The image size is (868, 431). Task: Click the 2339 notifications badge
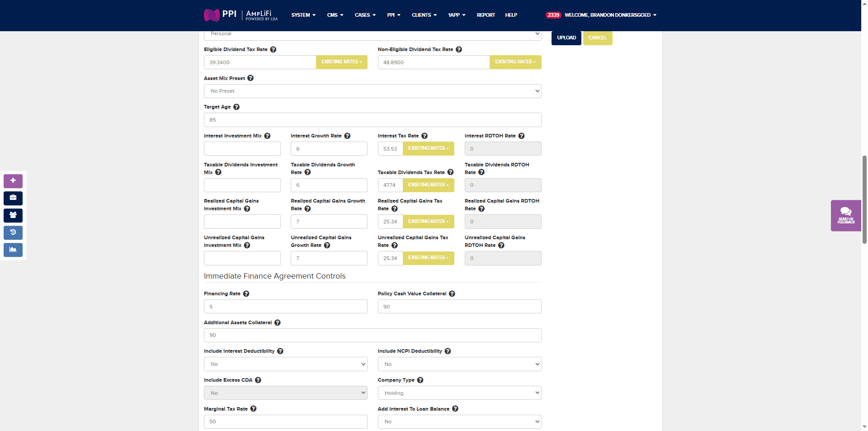pos(553,15)
